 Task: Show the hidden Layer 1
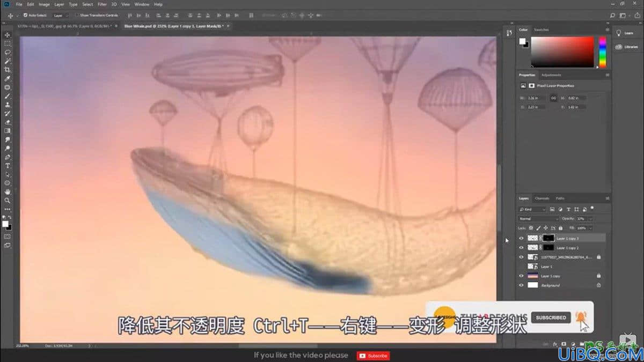pos(521,267)
